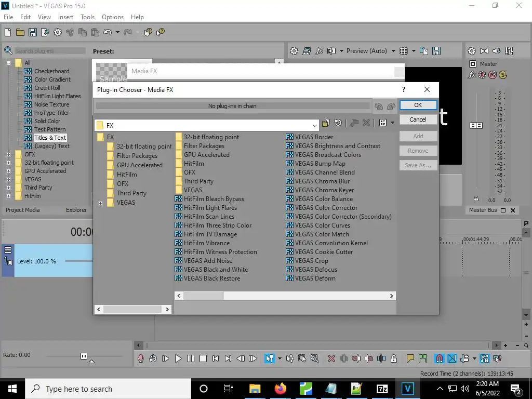Click the What's This Help icon
This screenshot has height=399, width=532.
160,32
